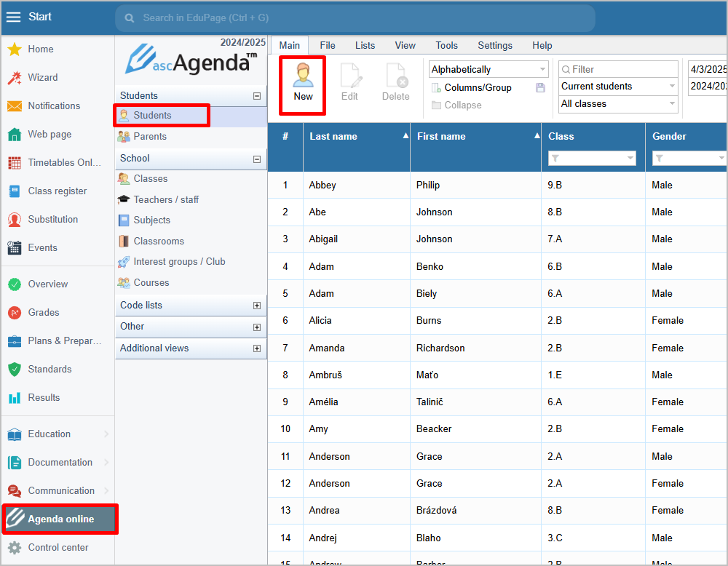
Task: Open the Alphabetically sort dropdown
Action: (488, 69)
